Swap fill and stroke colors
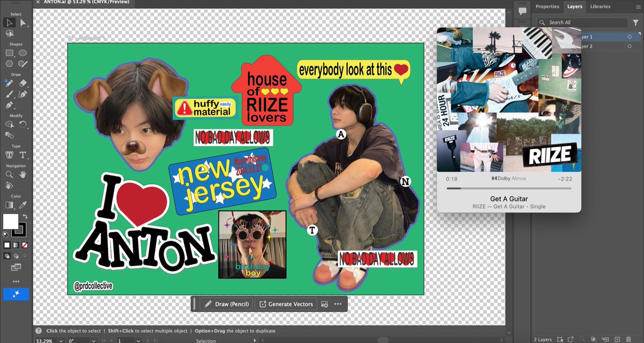644x343 pixels. (24, 216)
